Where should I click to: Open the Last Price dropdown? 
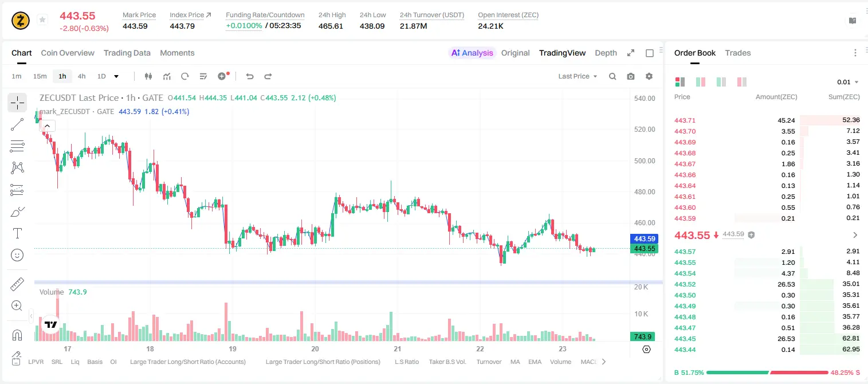pos(578,76)
